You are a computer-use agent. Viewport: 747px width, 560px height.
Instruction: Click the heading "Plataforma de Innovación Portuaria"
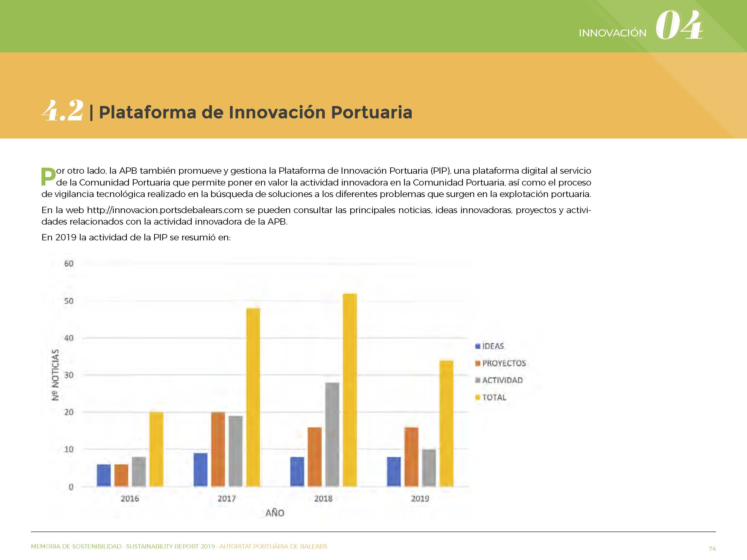click(255, 112)
